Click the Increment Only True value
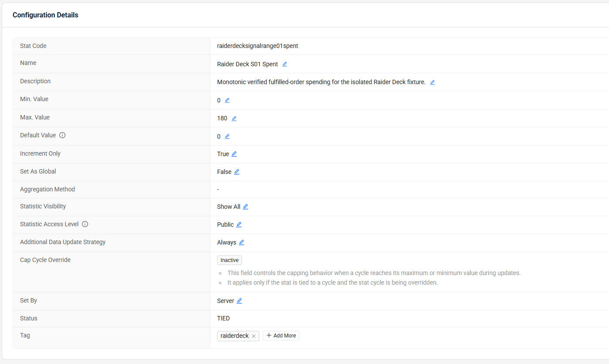This screenshot has width=609, height=364. point(223,154)
